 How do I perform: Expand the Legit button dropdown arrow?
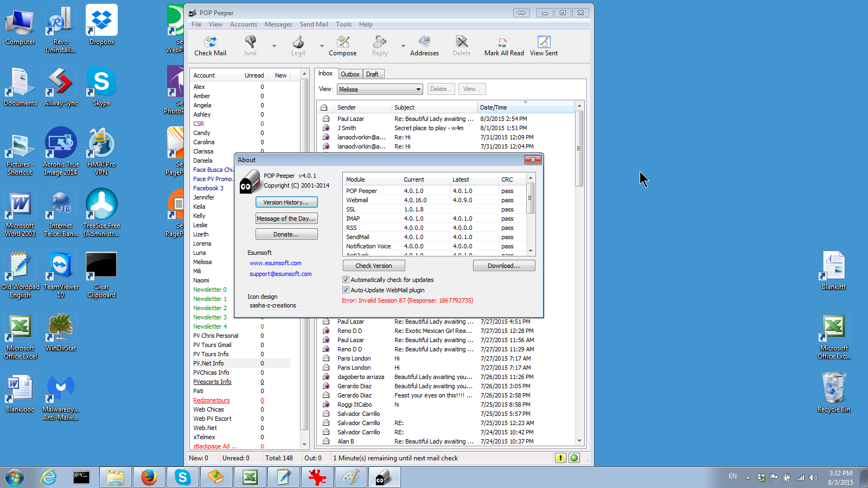(x=322, y=46)
